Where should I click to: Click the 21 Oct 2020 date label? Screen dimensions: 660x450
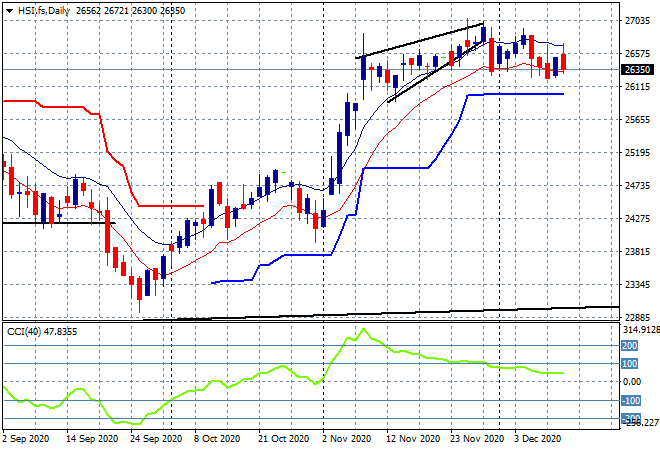click(283, 439)
